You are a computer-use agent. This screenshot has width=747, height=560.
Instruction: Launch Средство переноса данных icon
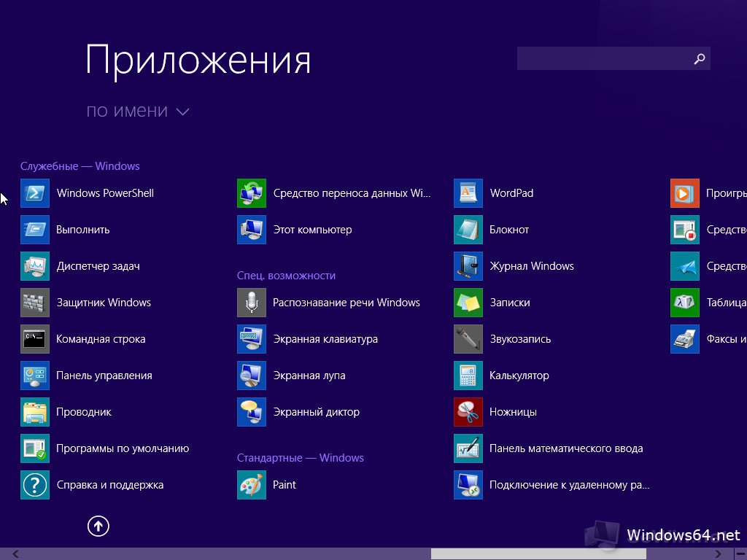(252, 193)
